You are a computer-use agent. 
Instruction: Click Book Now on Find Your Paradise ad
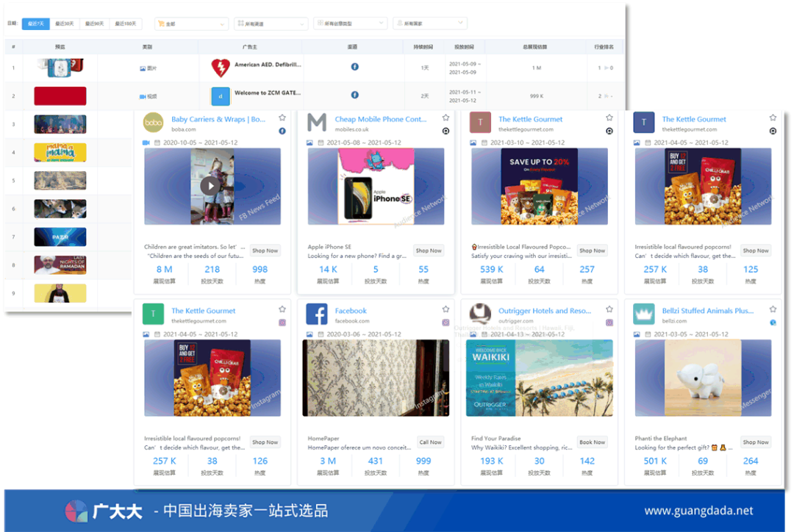(x=593, y=442)
